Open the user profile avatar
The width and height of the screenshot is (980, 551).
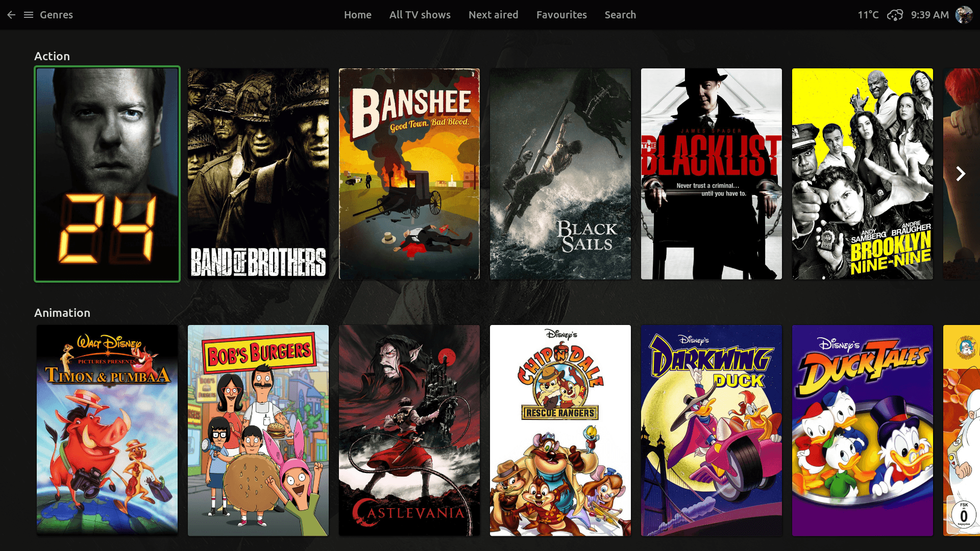(x=964, y=15)
